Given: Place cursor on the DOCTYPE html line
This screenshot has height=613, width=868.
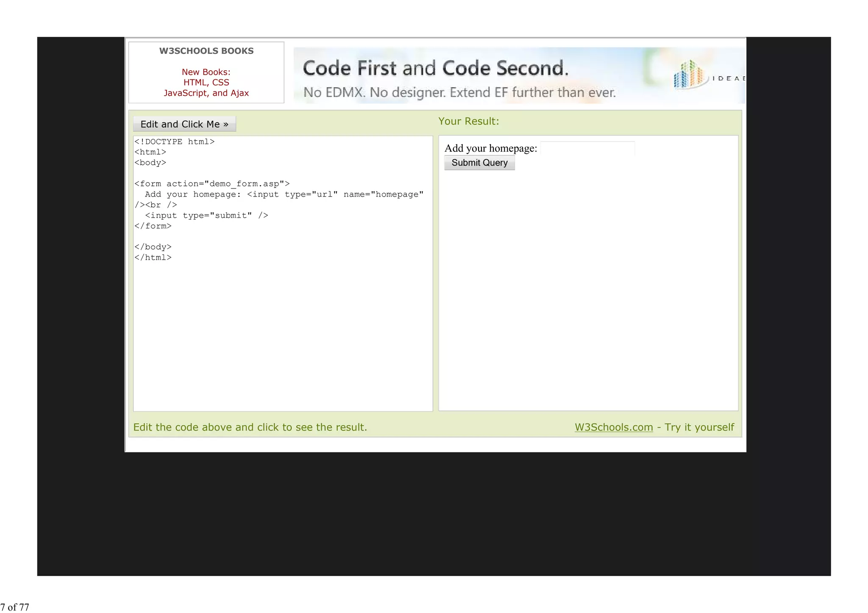Looking at the screenshot, I should 175,141.
